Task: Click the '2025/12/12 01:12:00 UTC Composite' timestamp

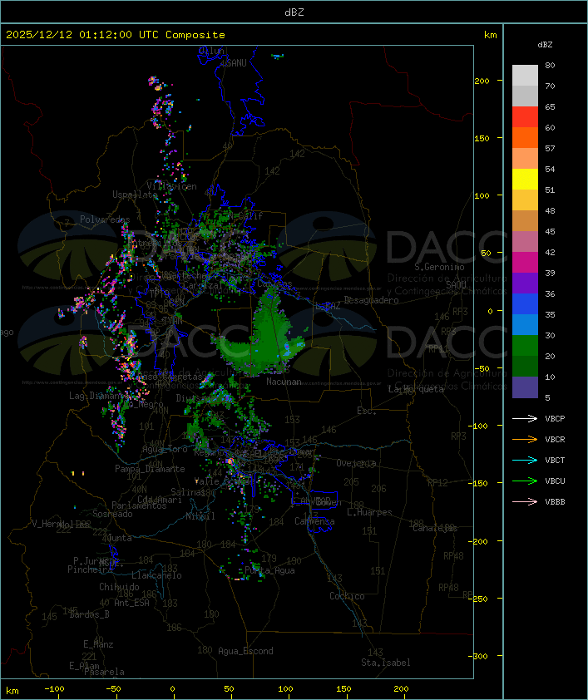Action: click(x=116, y=35)
